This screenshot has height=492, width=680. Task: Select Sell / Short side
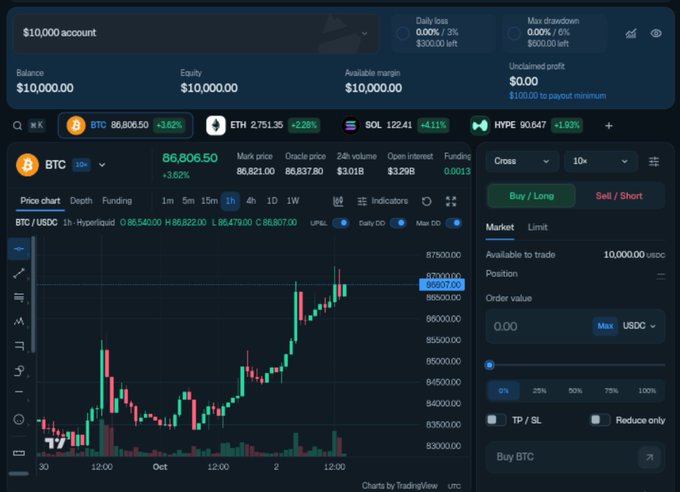coord(619,196)
